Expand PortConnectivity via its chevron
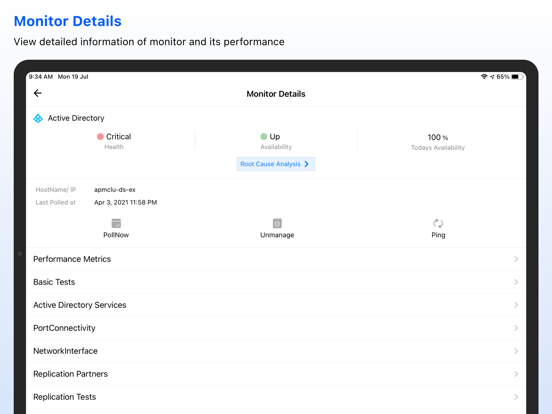The width and height of the screenshot is (552, 414). pos(516,328)
